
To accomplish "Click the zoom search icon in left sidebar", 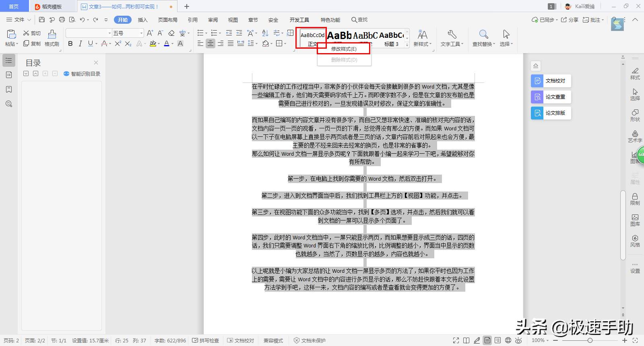I will (9, 104).
